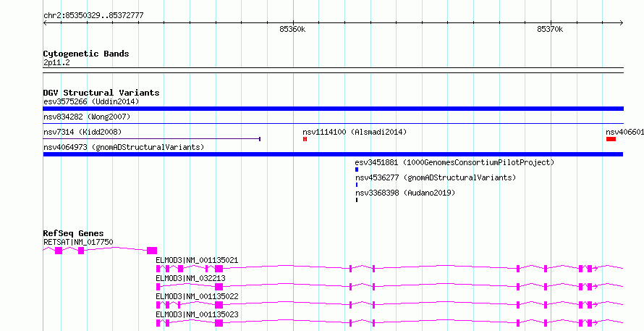This screenshot has height=331, width=644.
Task: Click the thin nsv7314 variant line
Action: point(151,139)
